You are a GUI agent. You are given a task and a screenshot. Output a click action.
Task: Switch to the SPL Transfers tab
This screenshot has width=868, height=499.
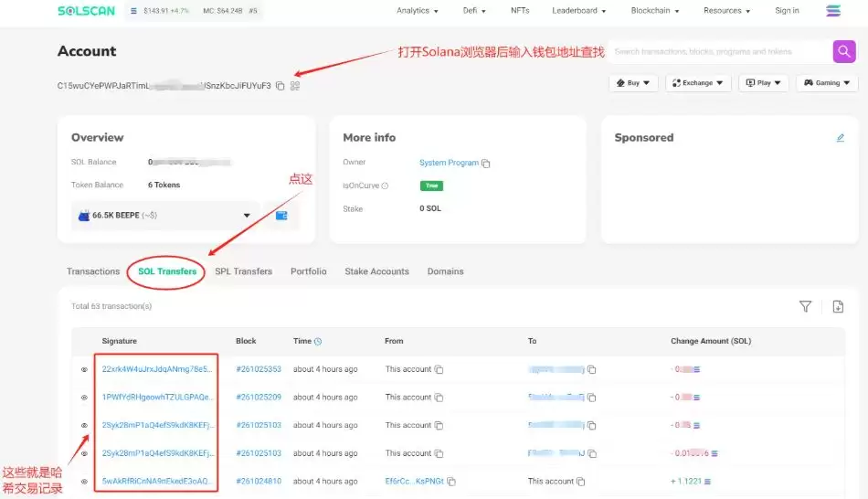(x=243, y=271)
